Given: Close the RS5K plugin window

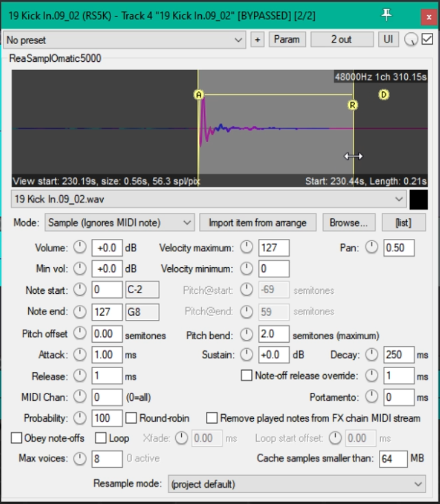Looking at the screenshot, I should (x=429, y=17).
